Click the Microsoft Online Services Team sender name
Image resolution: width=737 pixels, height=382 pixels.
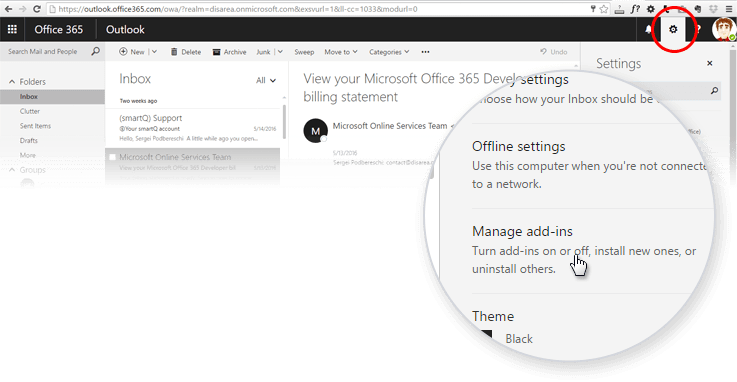390,126
